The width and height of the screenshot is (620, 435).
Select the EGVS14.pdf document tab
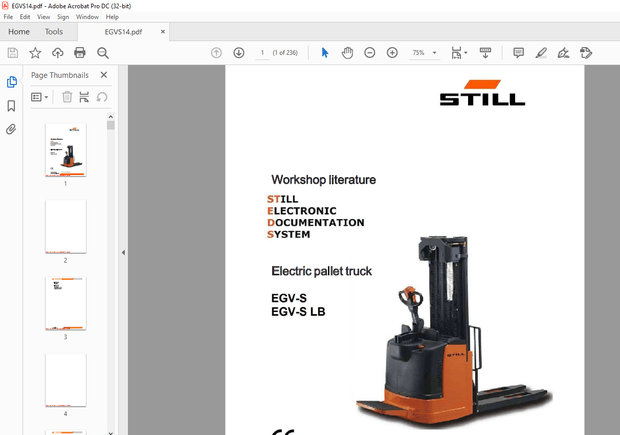pyautogui.click(x=123, y=32)
